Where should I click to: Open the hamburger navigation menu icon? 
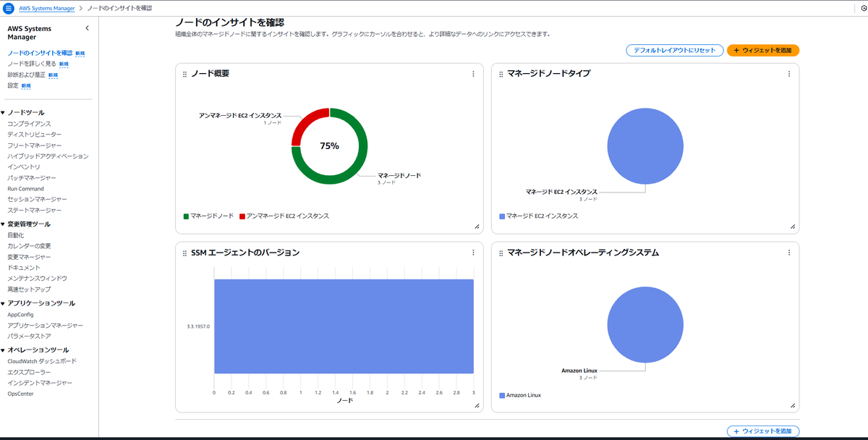coord(9,7)
